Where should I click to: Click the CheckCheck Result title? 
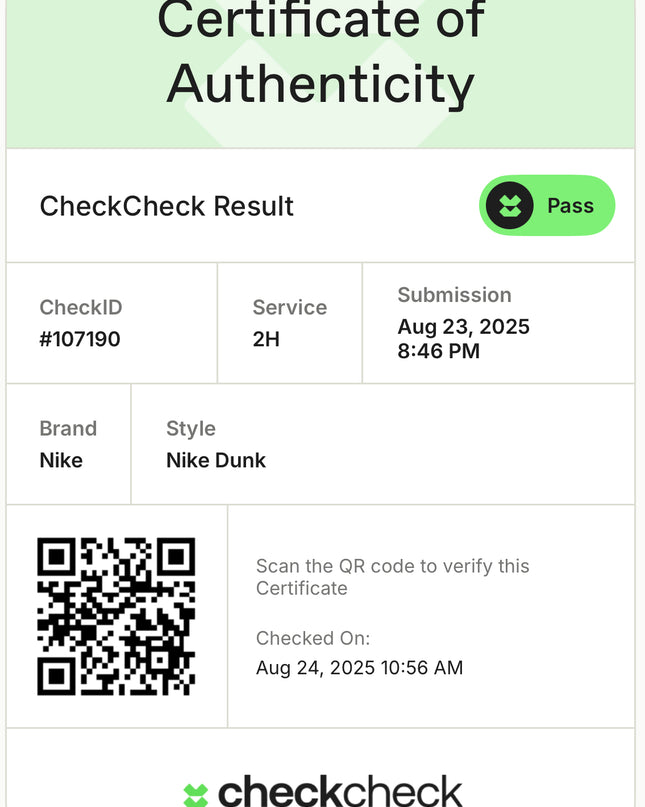pyautogui.click(x=166, y=206)
